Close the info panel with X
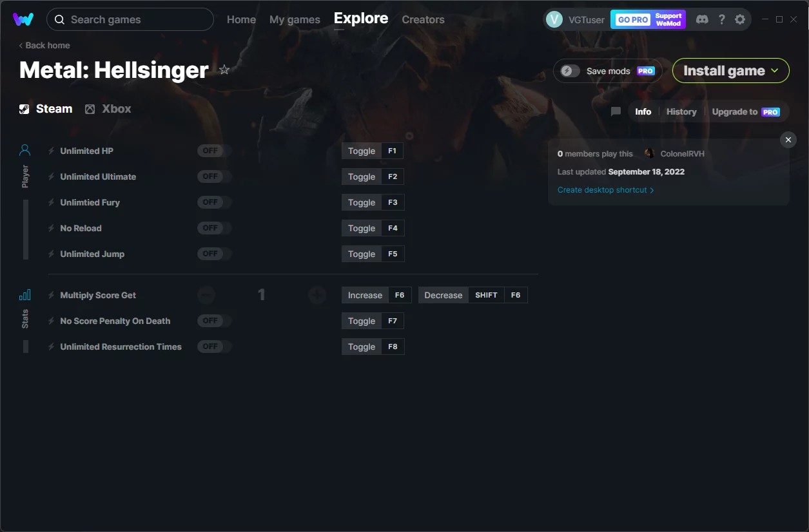Screen dimensions: 809x532 click(788, 140)
